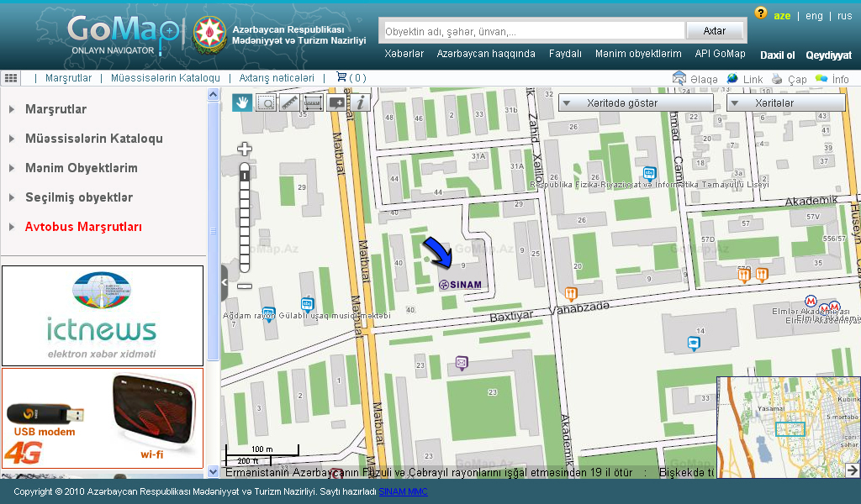Zoom out with the minus icon

click(245, 286)
